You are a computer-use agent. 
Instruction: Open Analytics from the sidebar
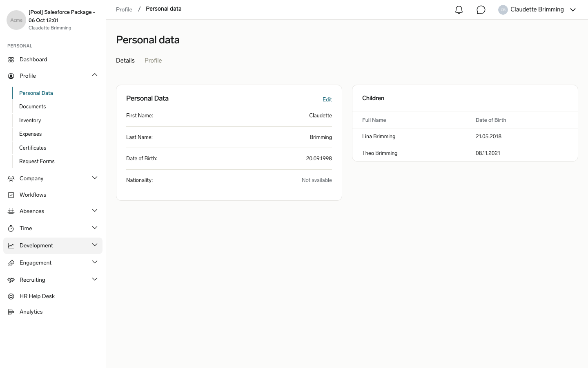pos(31,312)
